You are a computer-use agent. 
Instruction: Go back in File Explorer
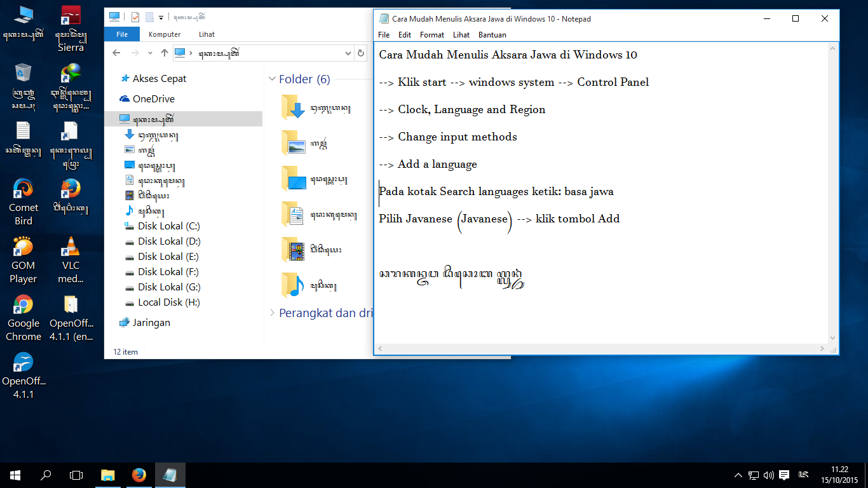(x=116, y=53)
